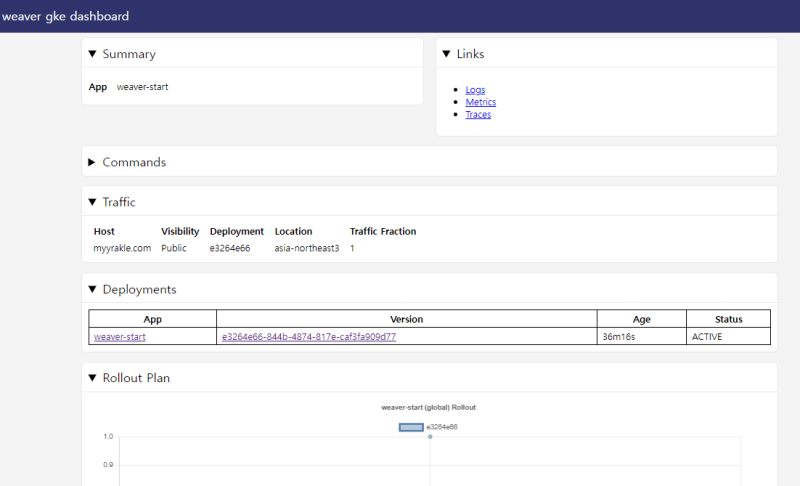Click the weaver gke dashboard header title
Viewport: 800px width, 486px height.
65,16
